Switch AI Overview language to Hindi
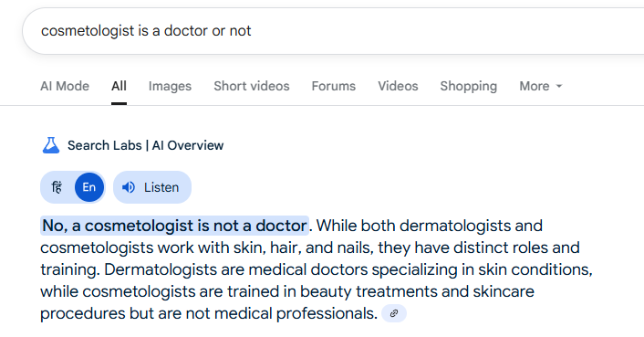644x337 pixels. (57, 187)
